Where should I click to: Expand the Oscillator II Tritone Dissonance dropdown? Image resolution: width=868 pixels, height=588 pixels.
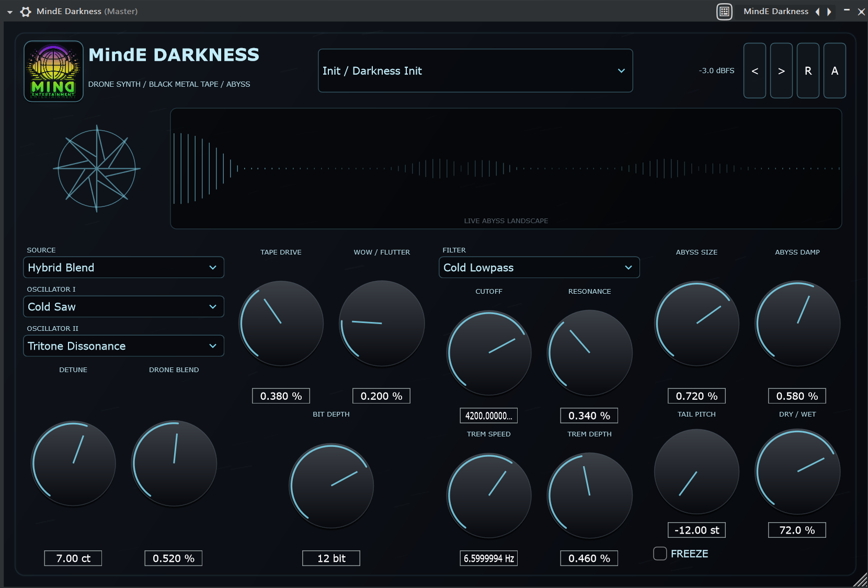[x=123, y=345]
